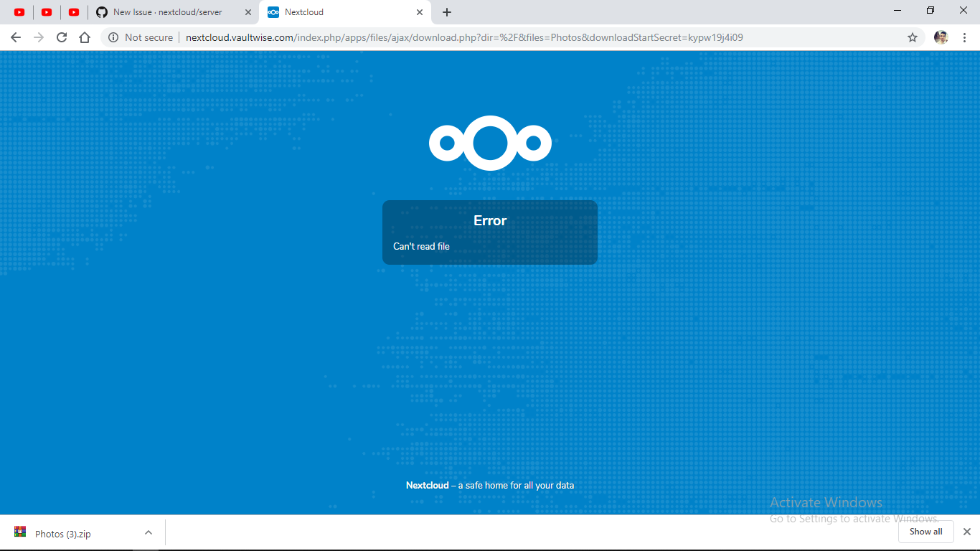
Task: Select the Nextcloud browser tab
Action: click(345, 12)
